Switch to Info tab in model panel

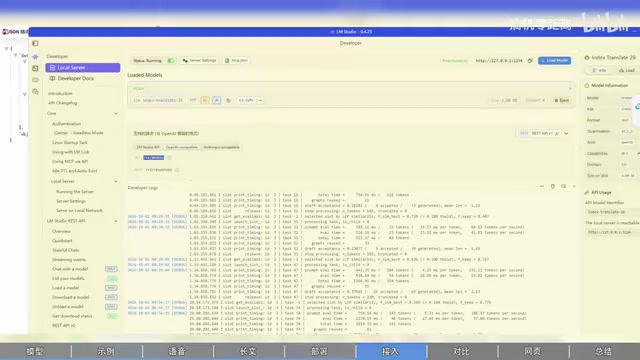click(x=599, y=71)
